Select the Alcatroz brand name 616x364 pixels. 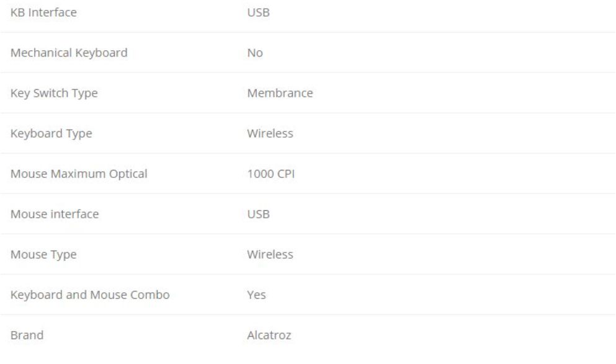click(269, 335)
